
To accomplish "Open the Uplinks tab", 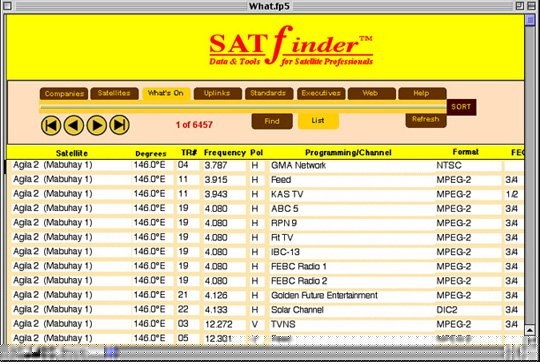I will (217, 93).
